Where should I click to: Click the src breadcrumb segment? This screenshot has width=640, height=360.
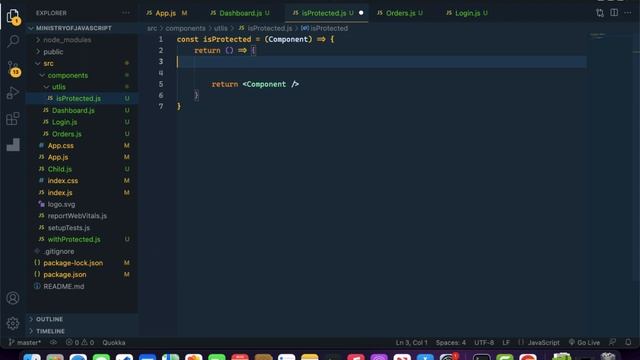click(152, 28)
